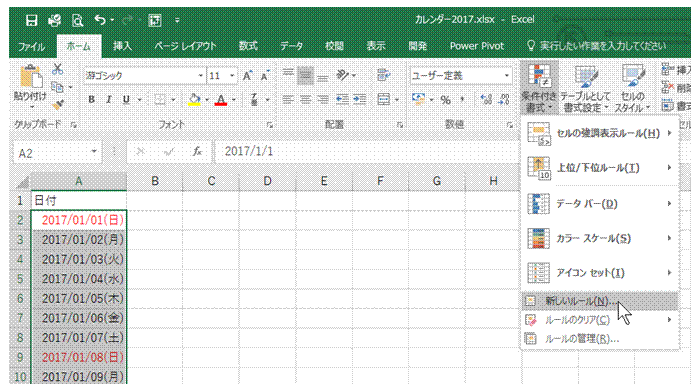Increase the indent level
Viewport: 698px width, 389px height.
pos(360,100)
